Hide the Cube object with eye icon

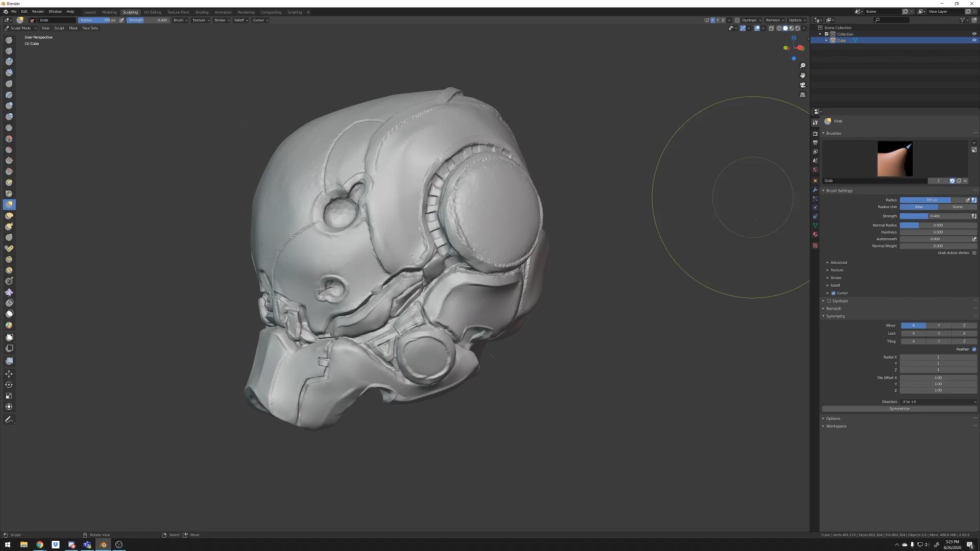(974, 40)
